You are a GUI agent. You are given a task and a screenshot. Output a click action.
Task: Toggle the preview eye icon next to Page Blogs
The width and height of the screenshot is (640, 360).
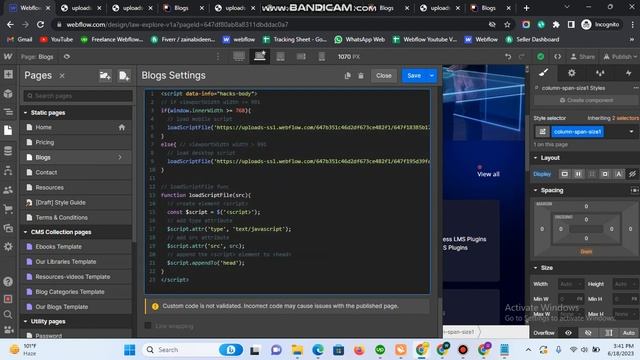(67, 57)
